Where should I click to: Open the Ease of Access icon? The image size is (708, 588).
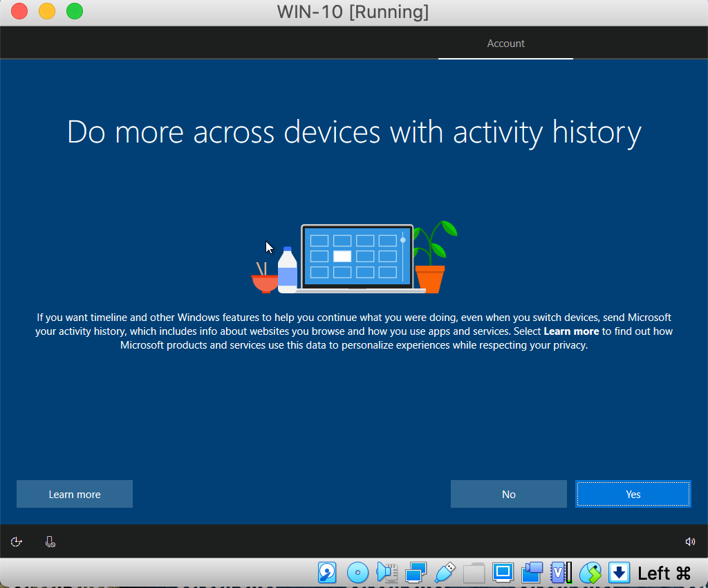17,542
